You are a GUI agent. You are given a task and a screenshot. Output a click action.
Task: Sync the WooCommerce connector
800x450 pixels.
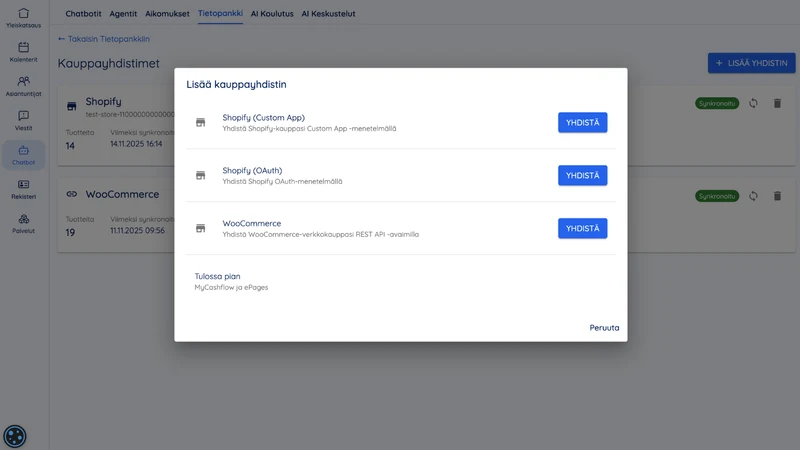[x=753, y=196]
